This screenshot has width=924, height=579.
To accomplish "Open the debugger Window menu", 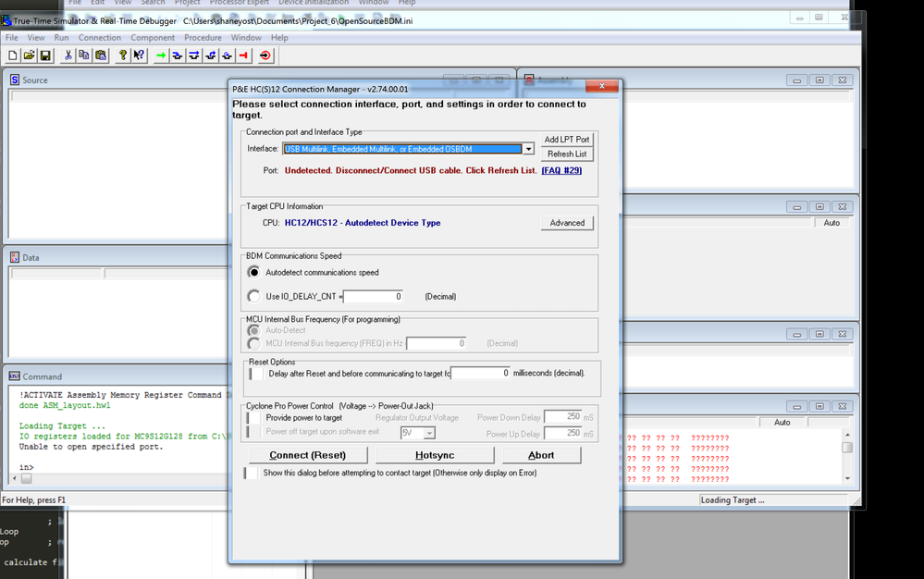I will coord(246,38).
